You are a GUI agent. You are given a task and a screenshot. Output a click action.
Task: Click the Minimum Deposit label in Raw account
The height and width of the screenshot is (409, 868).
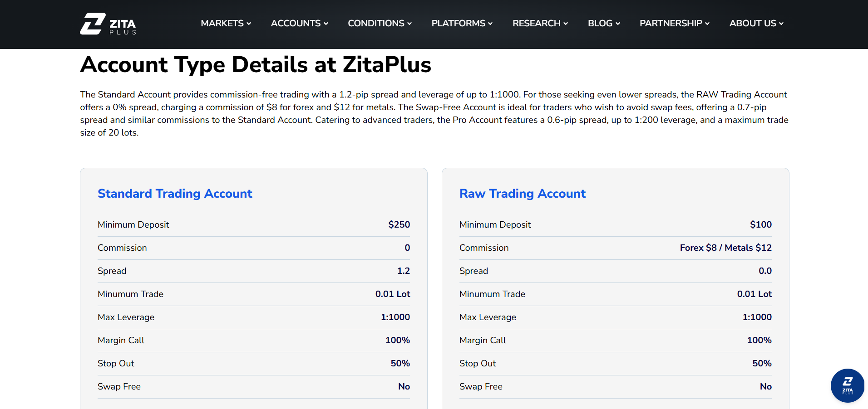tap(495, 224)
